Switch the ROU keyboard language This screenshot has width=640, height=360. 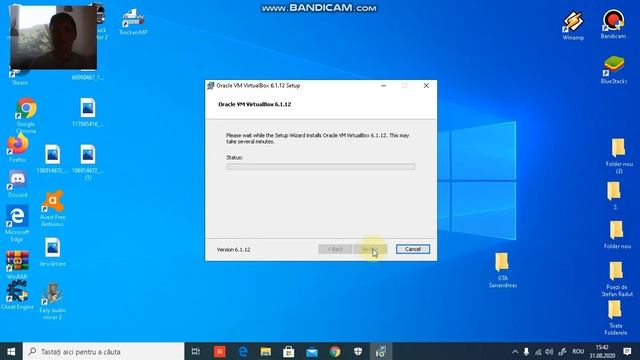[x=578, y=351]
